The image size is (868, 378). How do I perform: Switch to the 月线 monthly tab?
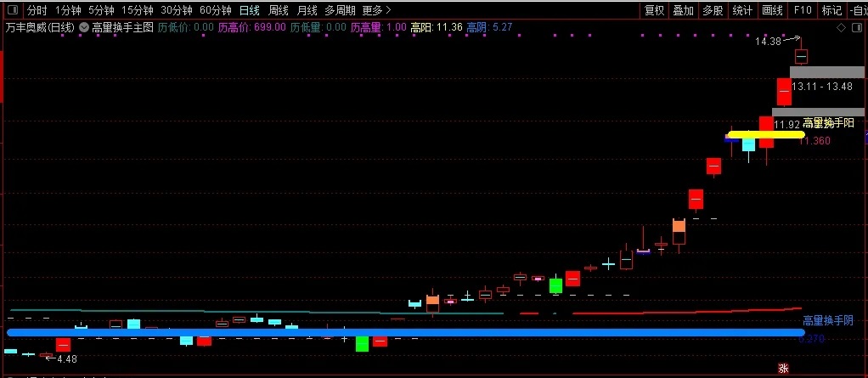[x=307, y=10]
